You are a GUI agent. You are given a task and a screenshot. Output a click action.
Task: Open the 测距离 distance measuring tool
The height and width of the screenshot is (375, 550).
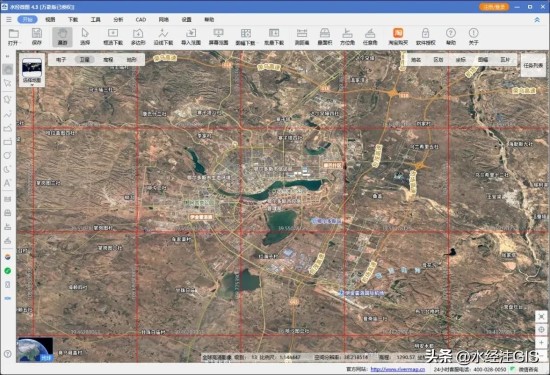(x=302, y=37)
